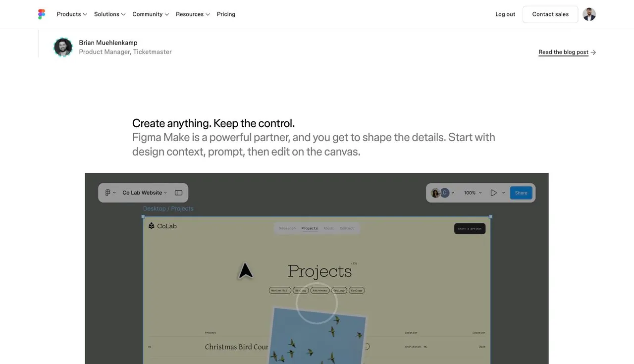This screenshot has height=364, width=634.
Task: Click the Charleston location cell
Action: click(416, 347)
